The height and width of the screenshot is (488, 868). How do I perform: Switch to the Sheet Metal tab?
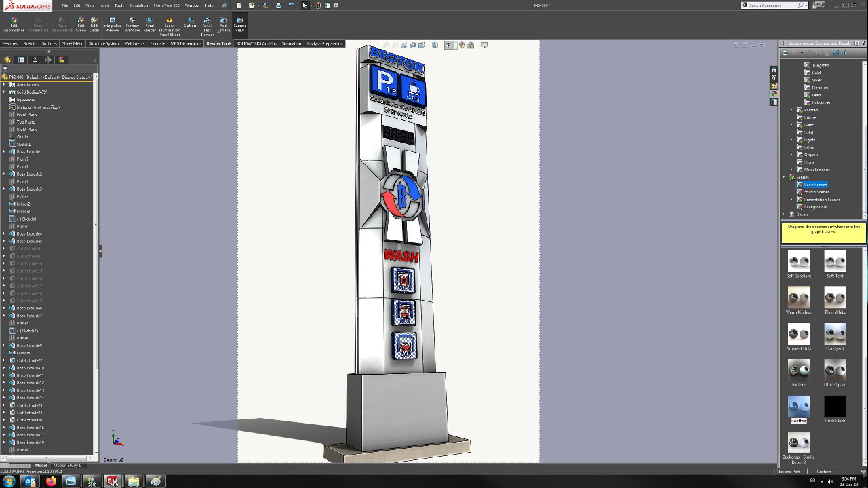pyautogui.click(x=73, y=43)
